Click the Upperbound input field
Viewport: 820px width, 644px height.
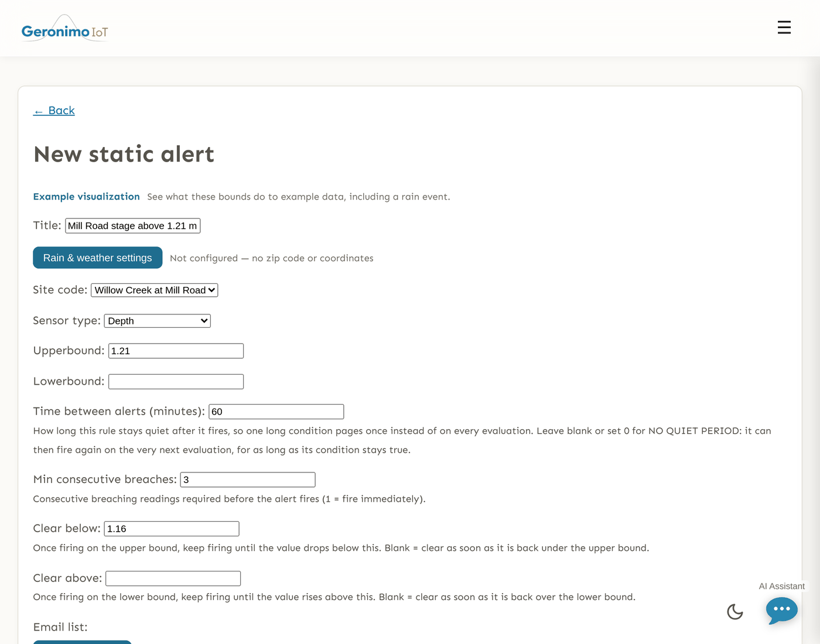pyautogui.click(x=176, y=351)
